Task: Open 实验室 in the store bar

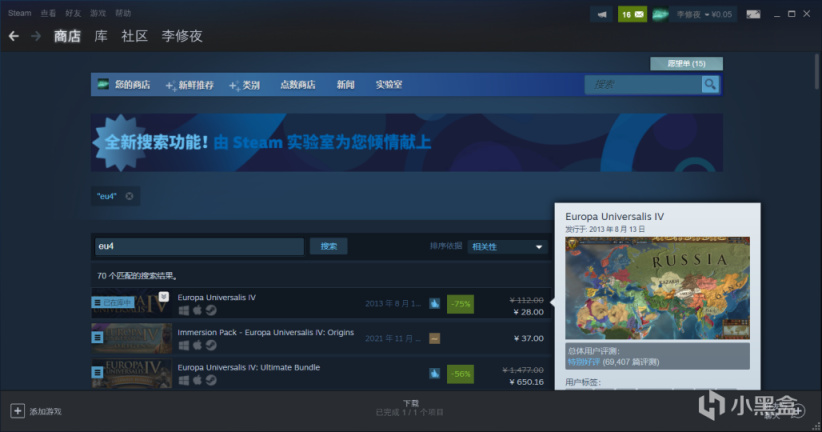Action: pyautogui.click(x=389, y=84)
